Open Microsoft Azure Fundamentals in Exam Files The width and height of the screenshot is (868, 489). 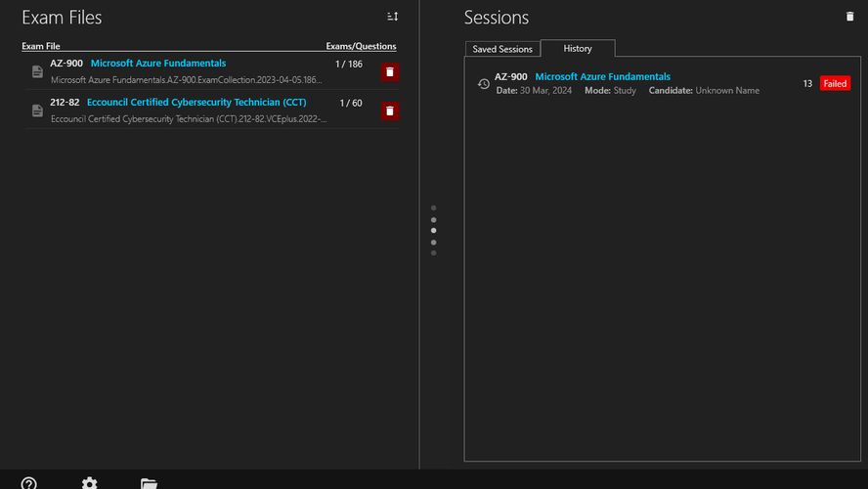coord(158,64)
